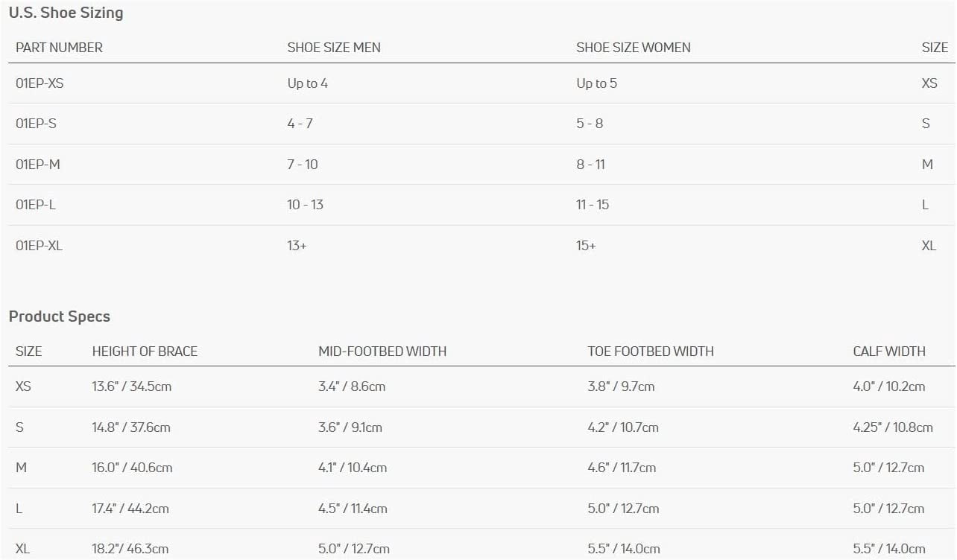Click the brace height 16.0" / 40.6cm cell
The width and height of the screenshot is (957, 560).
[x=132, y=468]
